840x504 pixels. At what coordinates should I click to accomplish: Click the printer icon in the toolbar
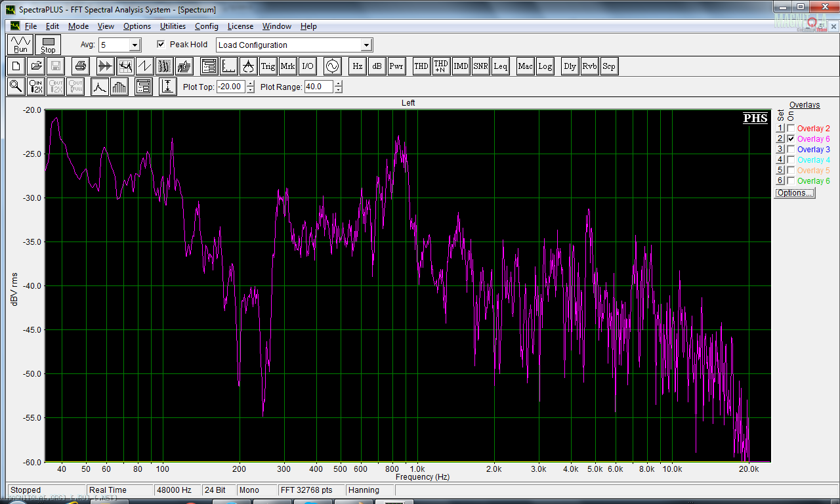tap(80, 66)
